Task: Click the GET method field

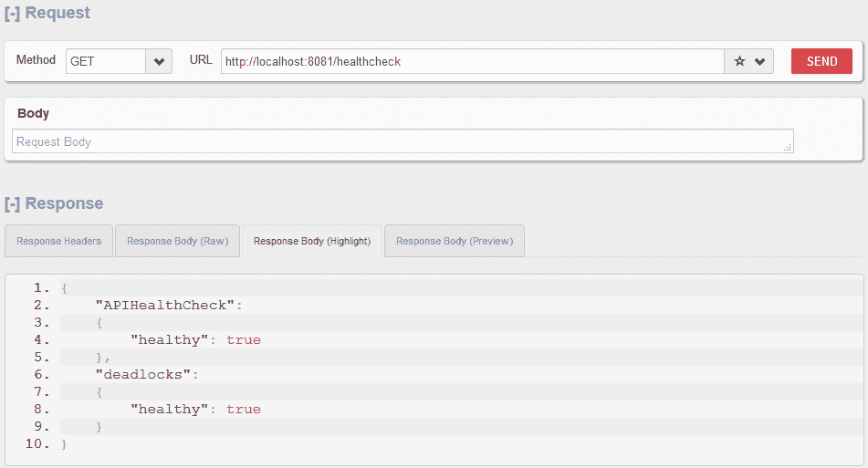Action: 106,61
